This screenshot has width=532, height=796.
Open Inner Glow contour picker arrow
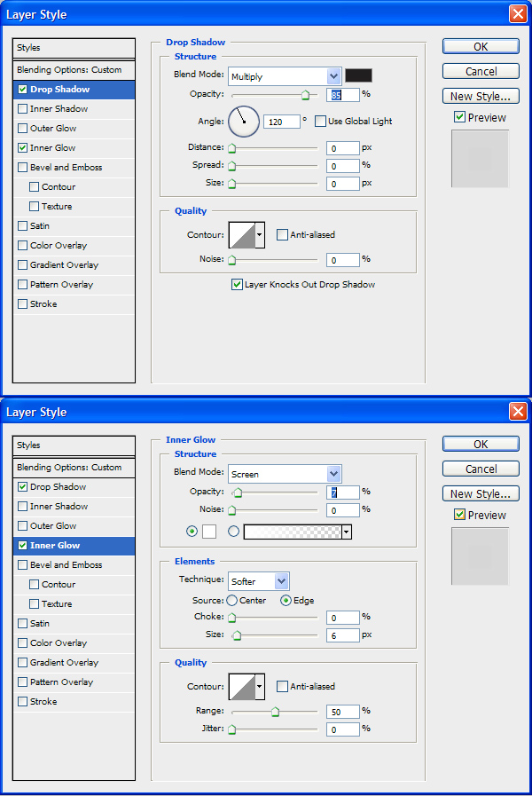click(x=259, y=686)
